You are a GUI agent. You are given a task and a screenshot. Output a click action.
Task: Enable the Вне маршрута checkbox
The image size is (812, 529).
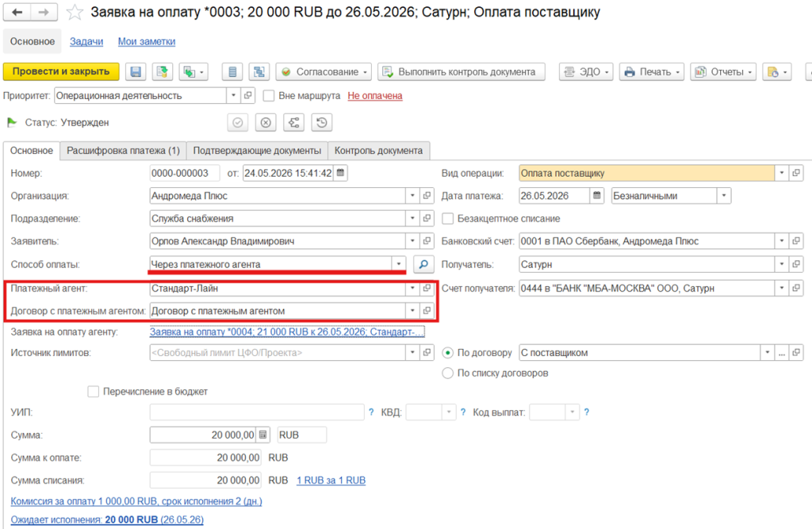click(268, 96)
